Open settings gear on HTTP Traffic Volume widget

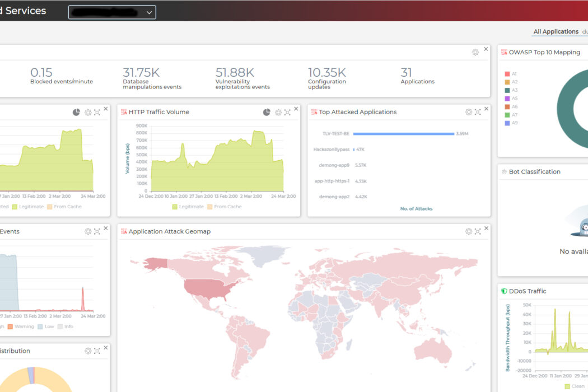(x=278, y=112)
